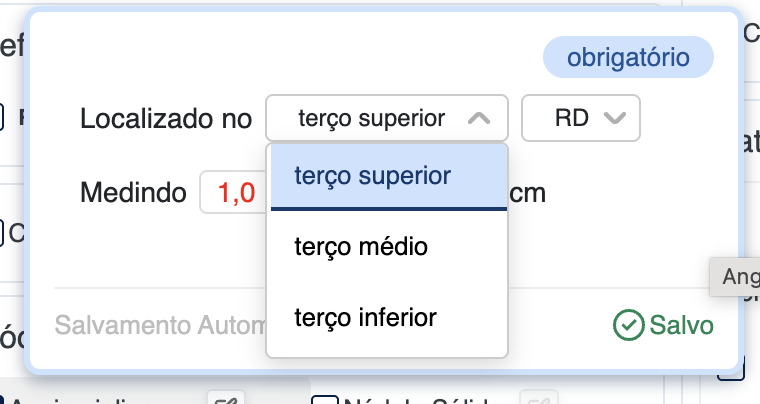This screenshot has height=404, width=760.
Task: Choose the "terço médio" option
Action: 361,246
